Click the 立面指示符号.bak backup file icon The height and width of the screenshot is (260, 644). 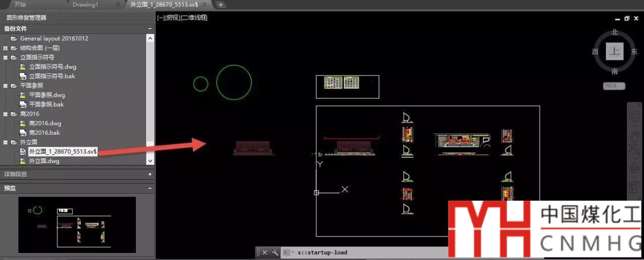(x=23, y=76)
